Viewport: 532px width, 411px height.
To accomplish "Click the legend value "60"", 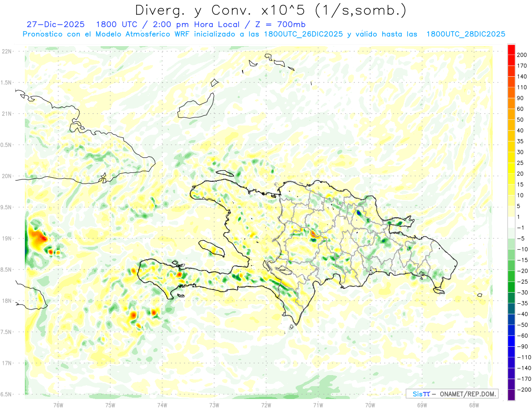I will click(x=520, y=109).
